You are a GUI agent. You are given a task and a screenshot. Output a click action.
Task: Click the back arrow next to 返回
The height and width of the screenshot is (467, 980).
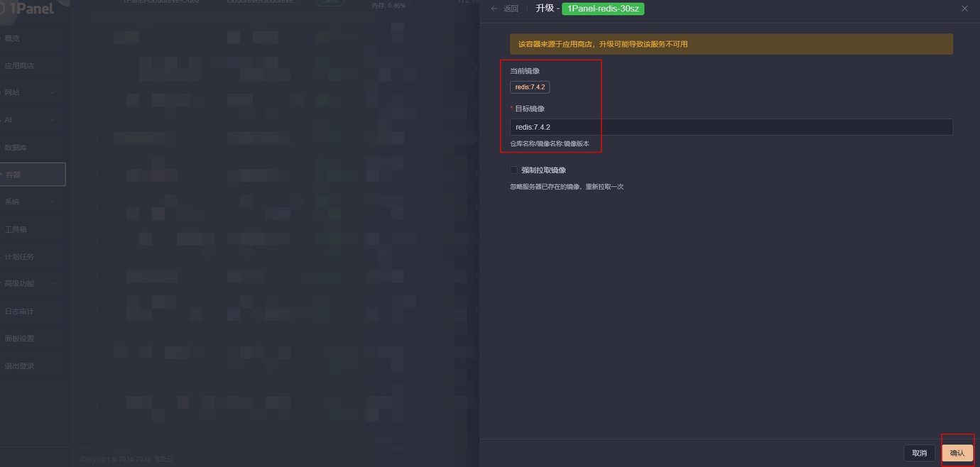pyautogui.click(x=494, y=9)
